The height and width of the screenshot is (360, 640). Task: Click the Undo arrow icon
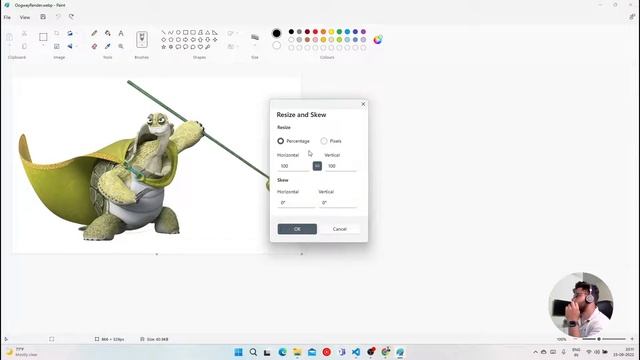tap(58, 17)
